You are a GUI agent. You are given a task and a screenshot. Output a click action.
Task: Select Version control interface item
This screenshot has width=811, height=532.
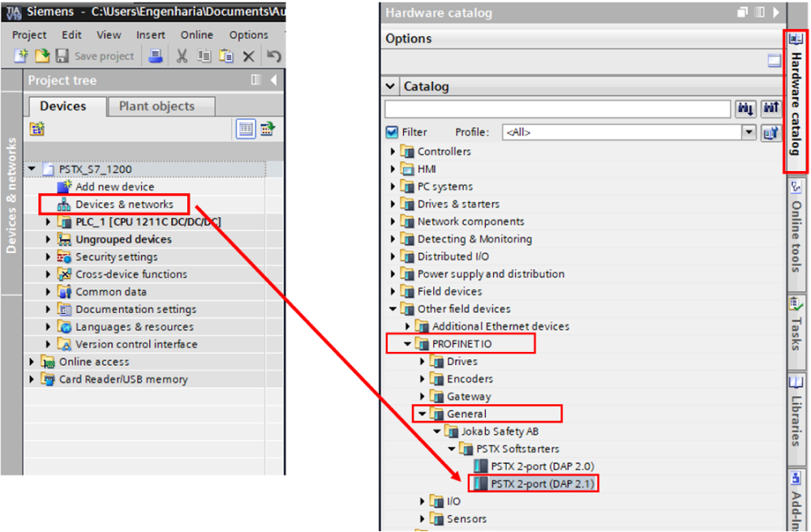pyautogui.click(x=136, y=345)
